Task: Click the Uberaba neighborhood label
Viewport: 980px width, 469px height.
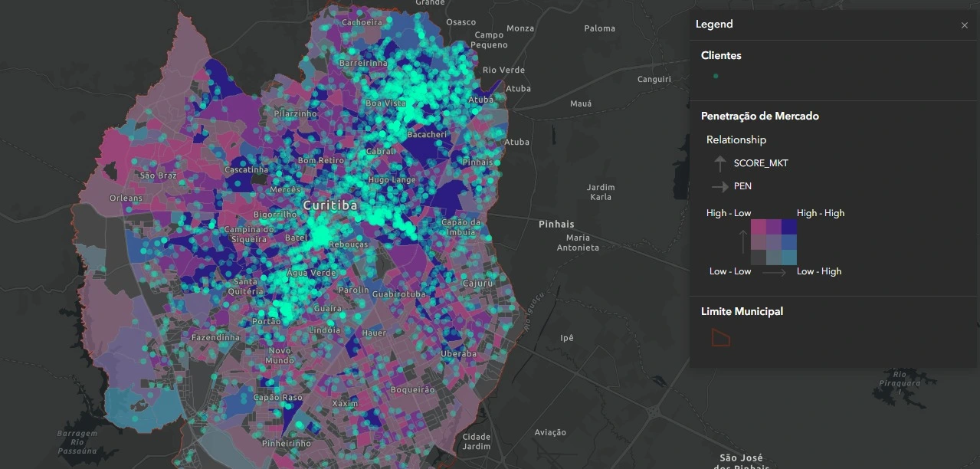Action: tap(458, 354)
